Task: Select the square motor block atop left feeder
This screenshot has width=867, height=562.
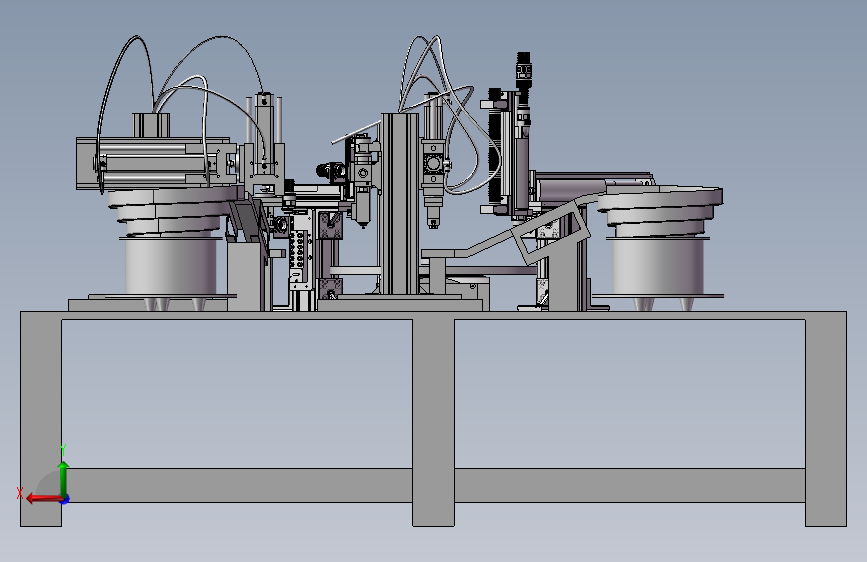Action: point(151,125)
